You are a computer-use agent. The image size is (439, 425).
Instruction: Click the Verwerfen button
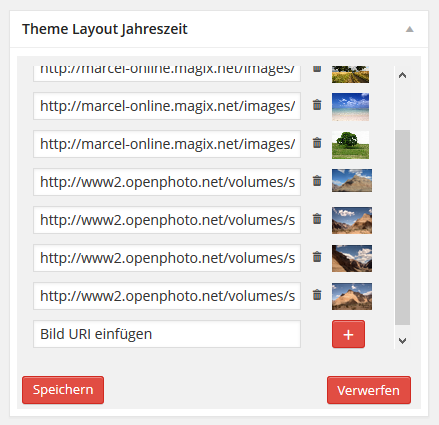click(x=369, y=390)
